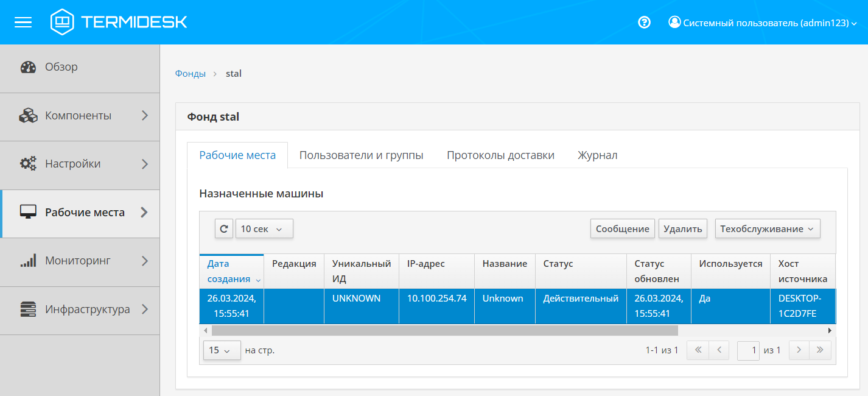Jump to the last page of results
This screenshot has width=868, height=396.
tap(820, 350)
